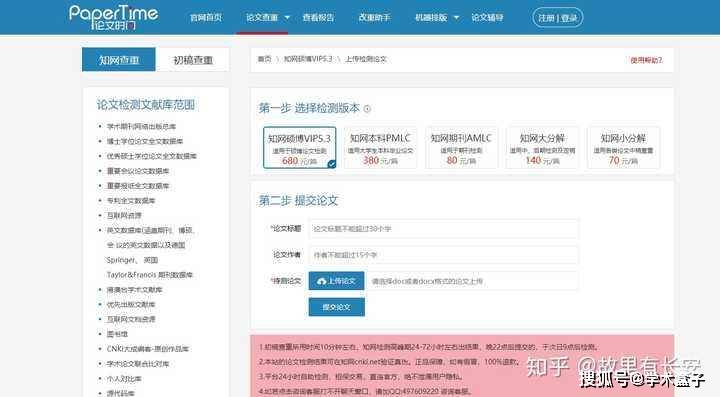The width and height of the screenshot is (720, 397).
Task: Click the 第二步 提交论文 heading
Action: [298, 201]
